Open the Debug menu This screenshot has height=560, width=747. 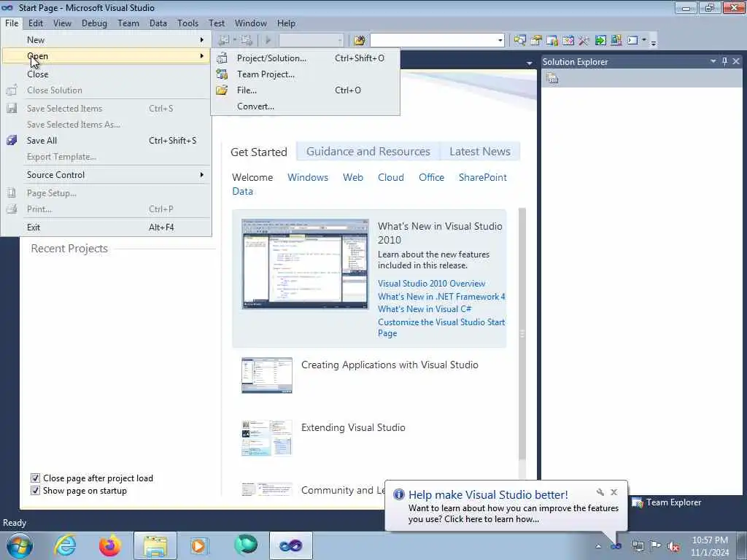(x=94, y=23)
